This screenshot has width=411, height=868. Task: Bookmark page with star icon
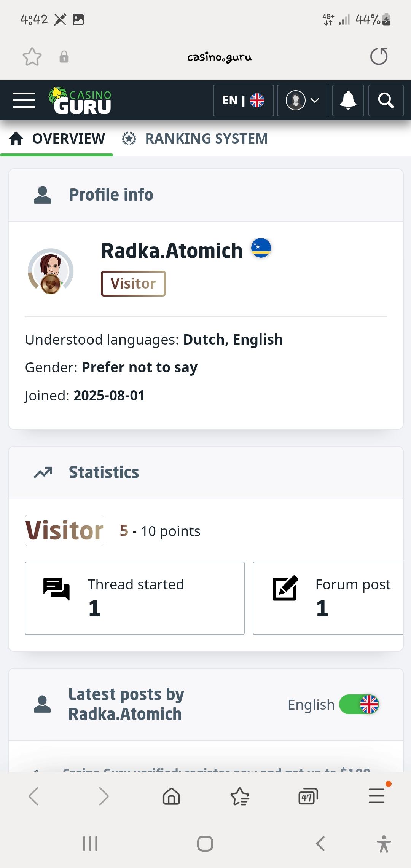[32, 57]
